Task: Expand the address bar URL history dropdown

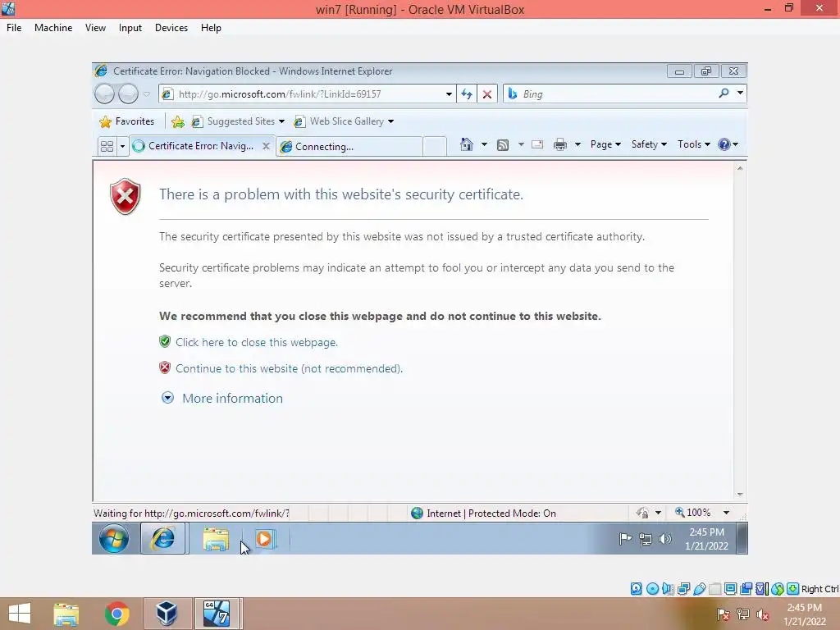Action: (x=449, y=94)
